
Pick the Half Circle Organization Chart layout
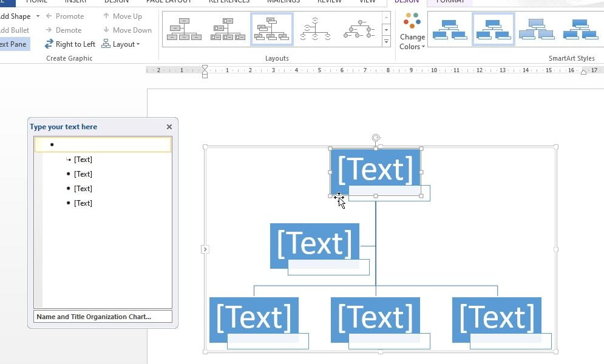tap(315, 29)
